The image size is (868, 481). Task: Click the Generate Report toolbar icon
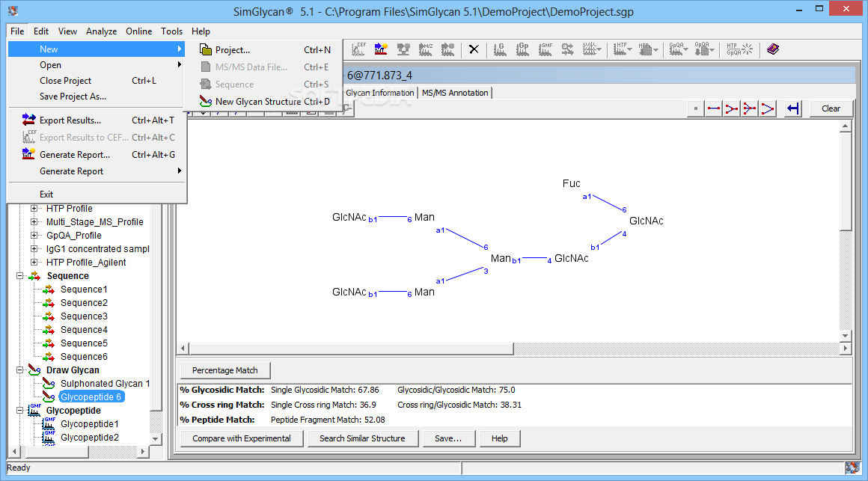tap(381, 49)
